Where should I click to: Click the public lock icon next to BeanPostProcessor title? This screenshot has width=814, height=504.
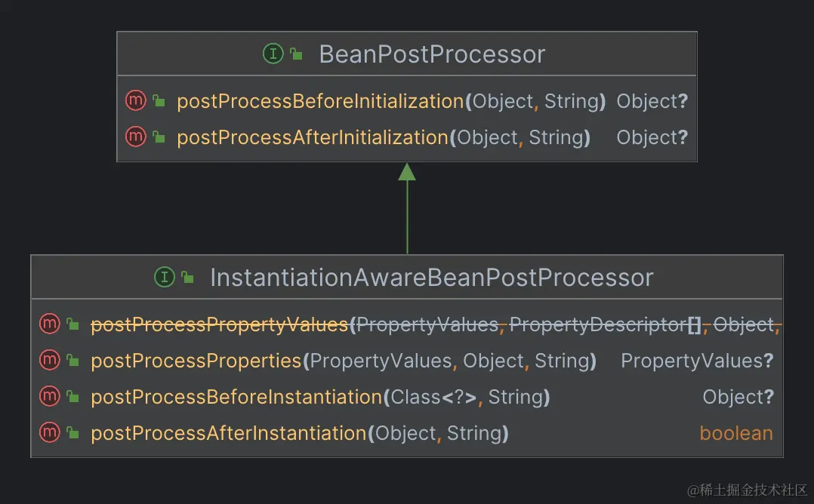click(x=297, y=54)
